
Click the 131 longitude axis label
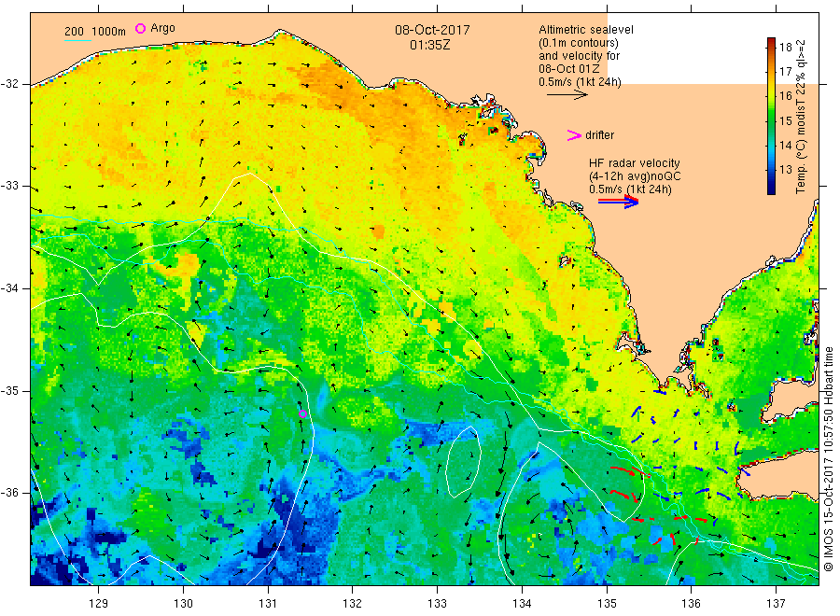pos(268,604)
